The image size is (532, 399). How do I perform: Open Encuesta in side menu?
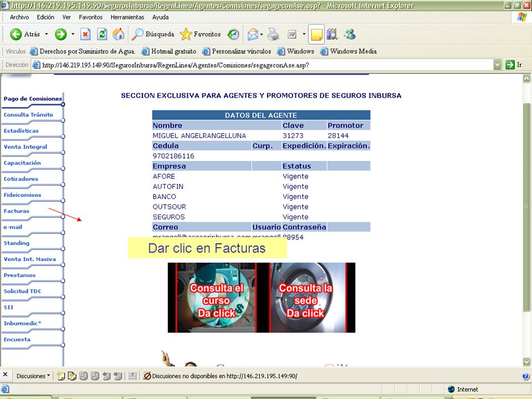(17, 339)
